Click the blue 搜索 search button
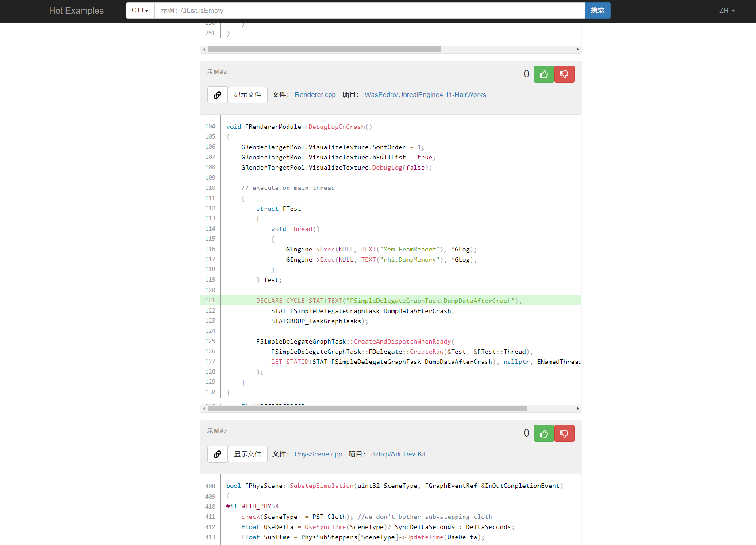 (x=598, y=10)
